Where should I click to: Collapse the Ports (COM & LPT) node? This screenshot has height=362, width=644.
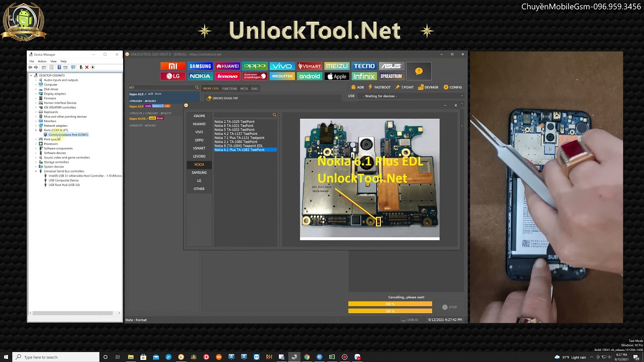pyautogui.click(x=36, y=130)
